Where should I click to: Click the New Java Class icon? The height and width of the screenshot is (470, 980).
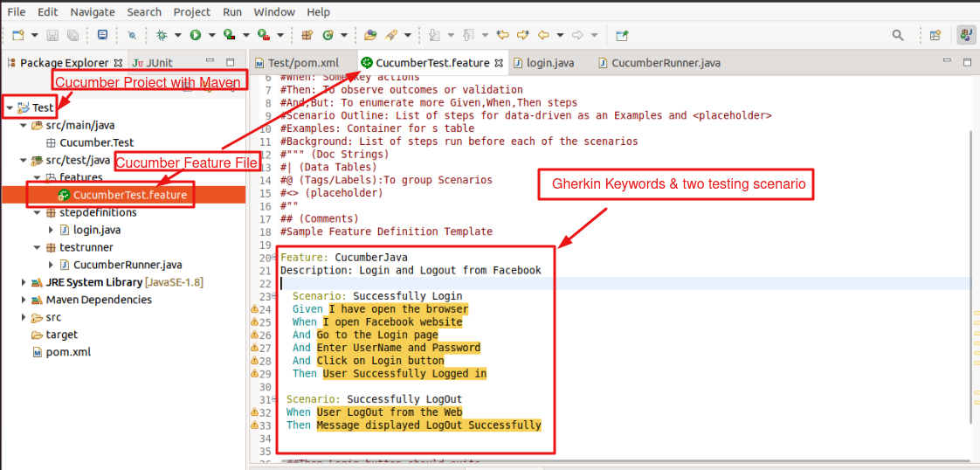click(328, 36)
